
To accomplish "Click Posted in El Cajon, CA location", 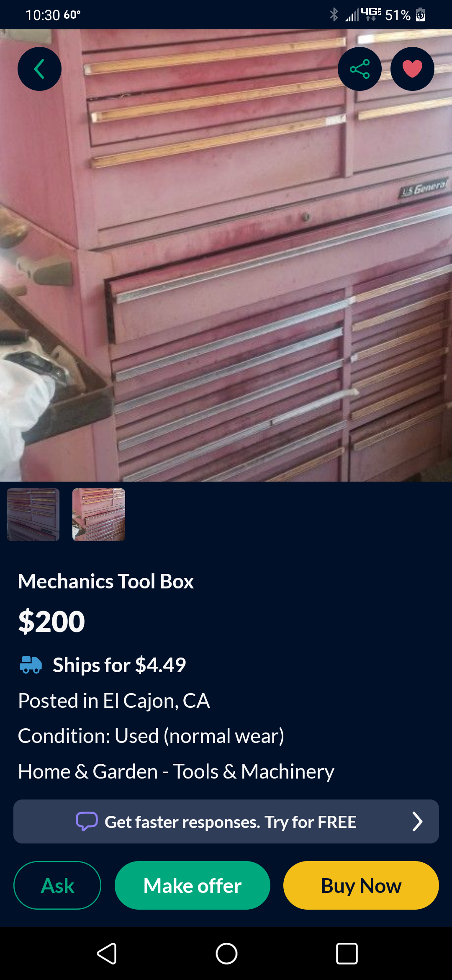I will [114, 701].
